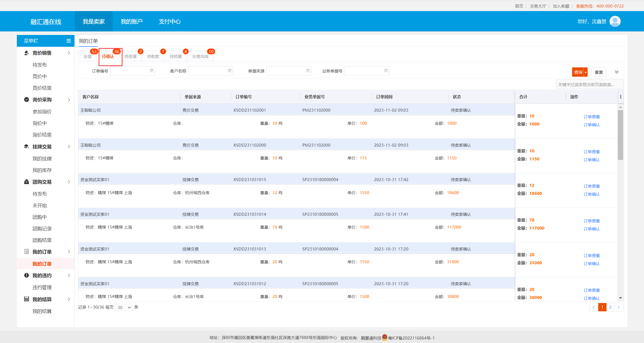644x343 pixels.
Task: Click the 竞价销售 gavel icon
Action: point(26,53)
